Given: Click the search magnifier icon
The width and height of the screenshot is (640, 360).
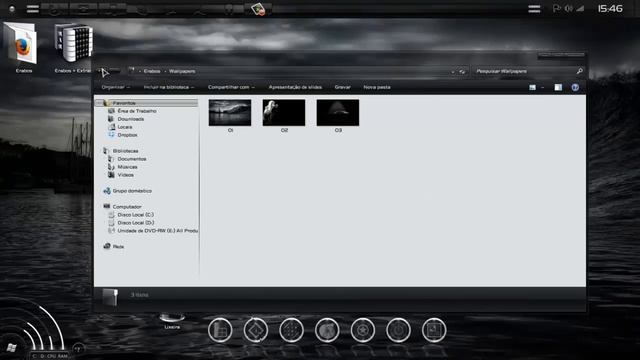Looking at the screenshot, I should click(580, 71).
